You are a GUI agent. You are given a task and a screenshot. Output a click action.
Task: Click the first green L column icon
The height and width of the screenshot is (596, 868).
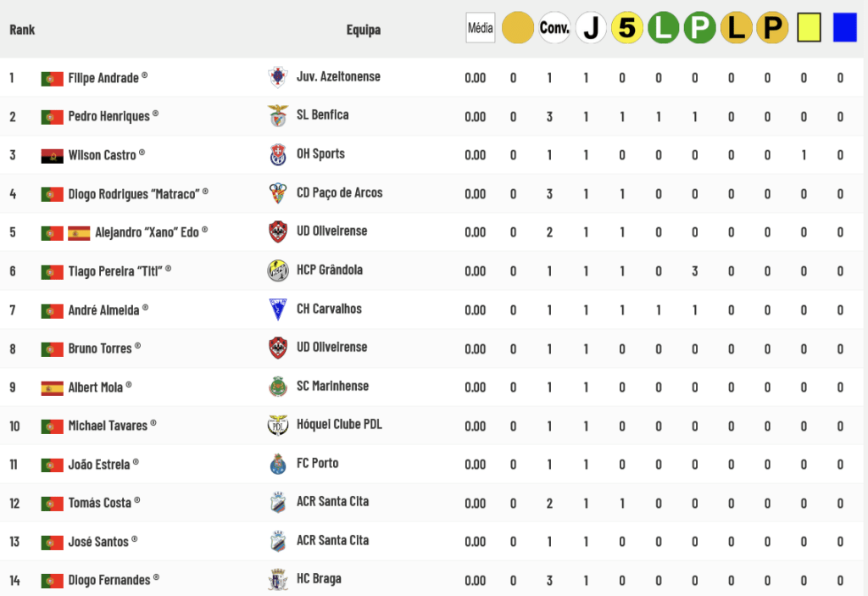tap(663, 28)
